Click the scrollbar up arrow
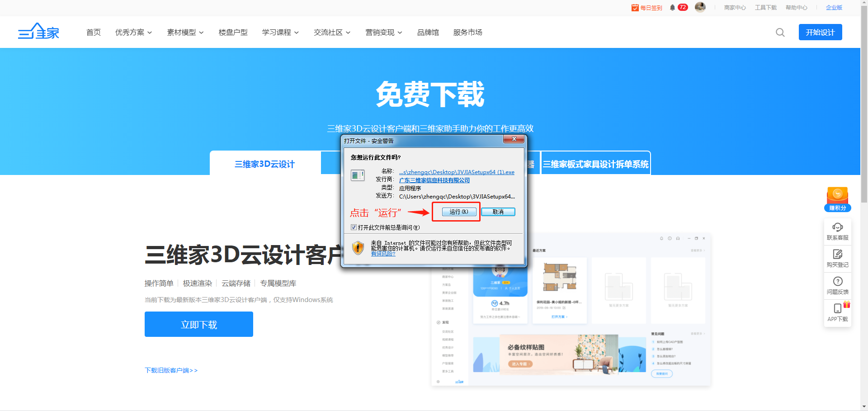Screen dimensions: 868x411 pos(864,3)
